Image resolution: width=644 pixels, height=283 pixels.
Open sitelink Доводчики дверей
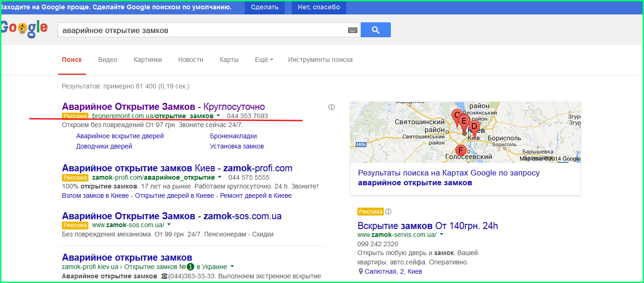104,146
